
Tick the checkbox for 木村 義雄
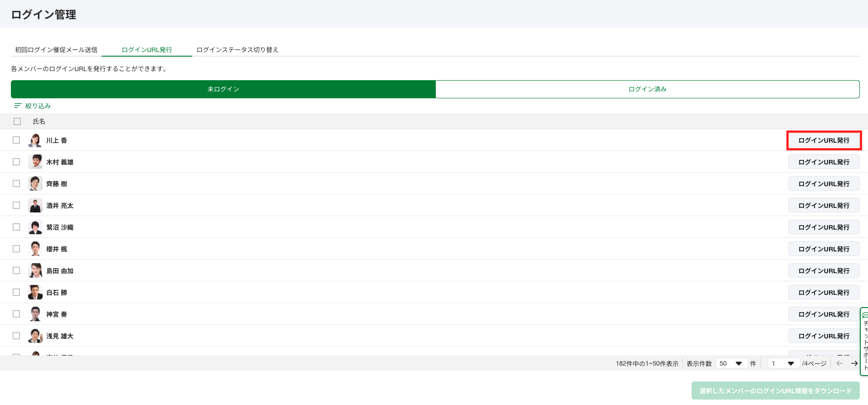click(x=16, y=162)
